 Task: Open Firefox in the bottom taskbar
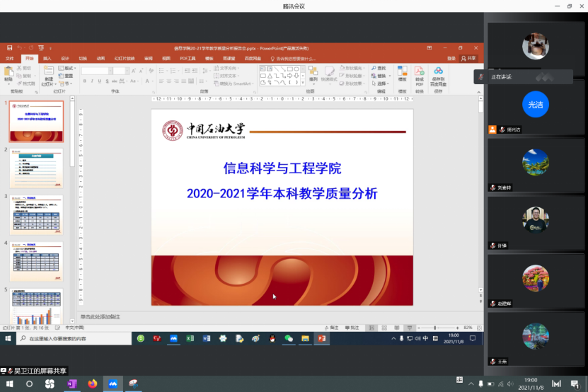[x=92, y=384]
